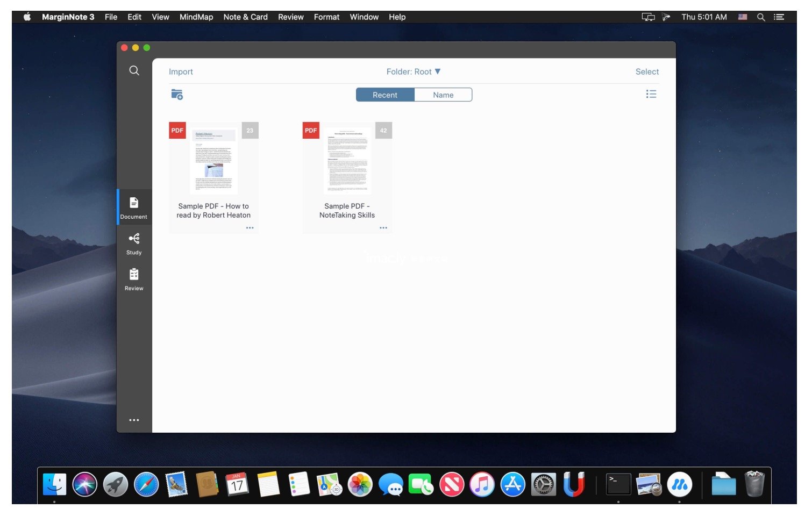Open the Document section in sidebar
812x516 pixels.
pos(134,207)
